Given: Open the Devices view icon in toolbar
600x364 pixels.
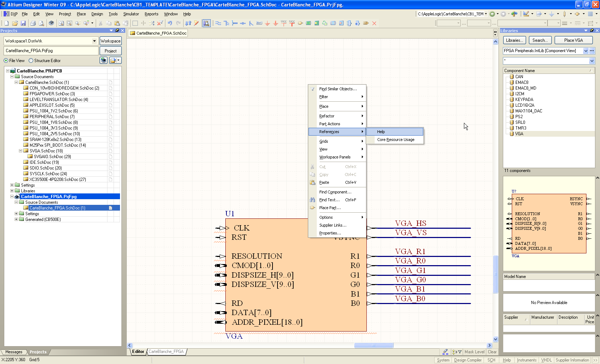Looking at the screenshot, I should (x=51, y=23).
